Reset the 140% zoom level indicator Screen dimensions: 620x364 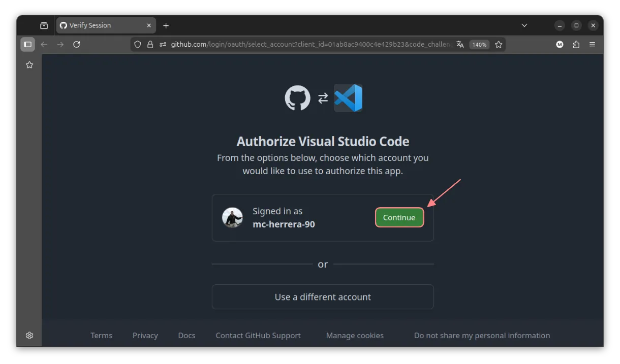(479, 45)
